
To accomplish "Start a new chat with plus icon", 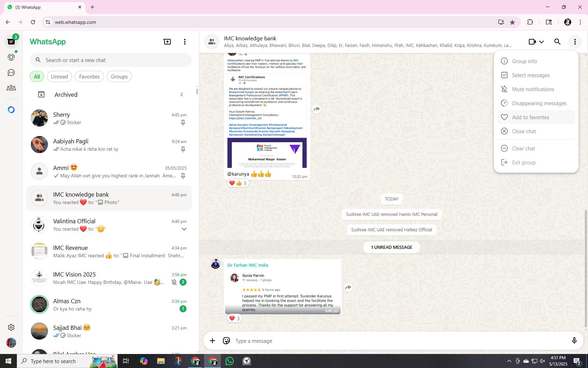I will pyautogui.click(x=167, y=42).
